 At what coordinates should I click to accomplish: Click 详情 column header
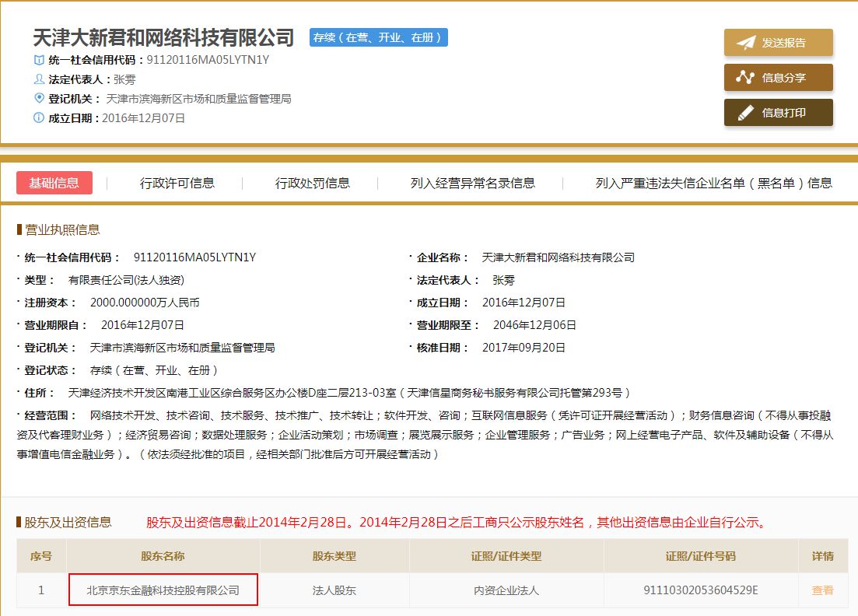click(x=822, y=556)
